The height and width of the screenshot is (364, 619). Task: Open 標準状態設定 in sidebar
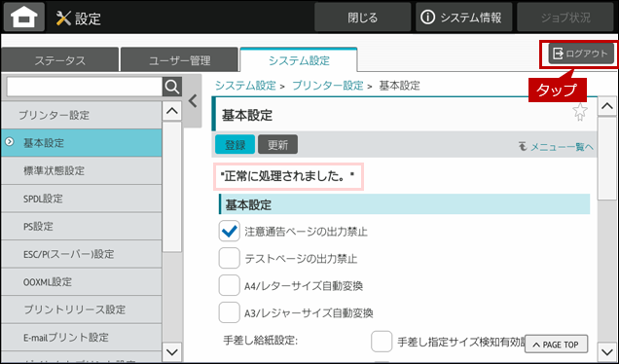(x=82, y=170)
